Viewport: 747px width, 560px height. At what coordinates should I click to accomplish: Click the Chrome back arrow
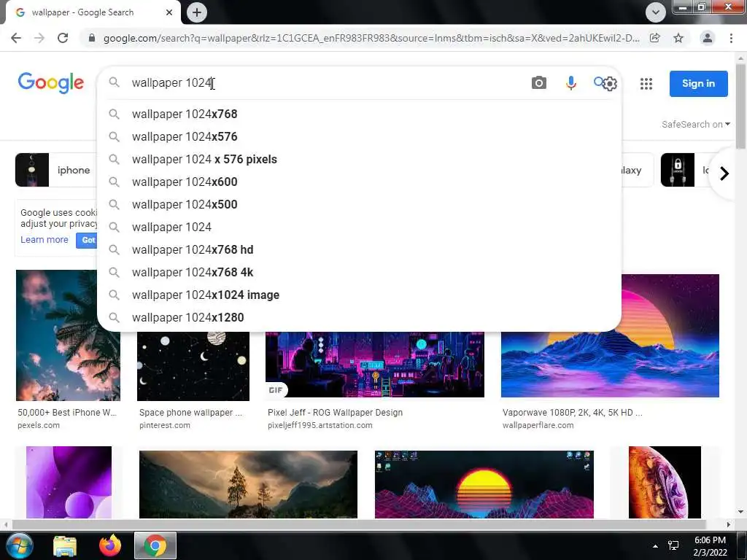point(16,38)
